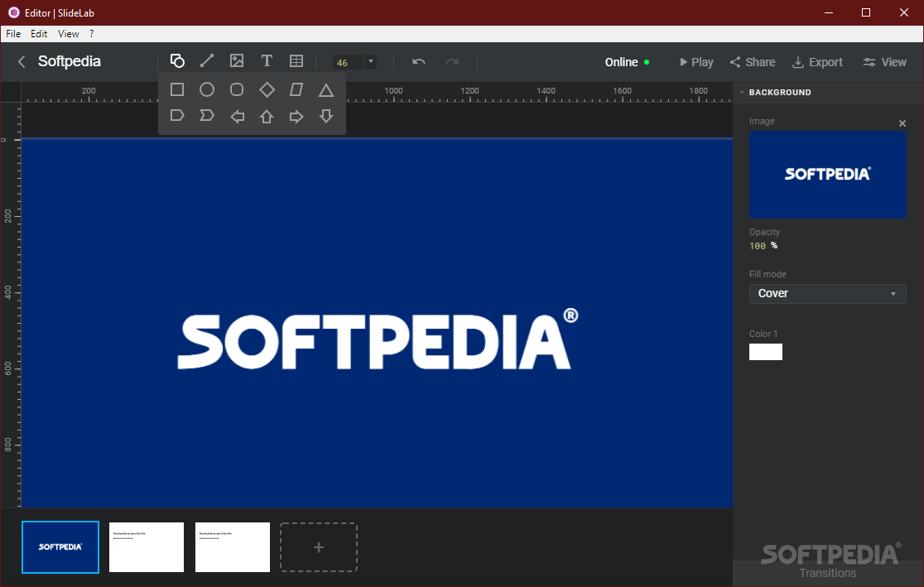Viewport: 924px width, 587px height.
Task: Choose the left arrow shape
Action: point(237,117)
